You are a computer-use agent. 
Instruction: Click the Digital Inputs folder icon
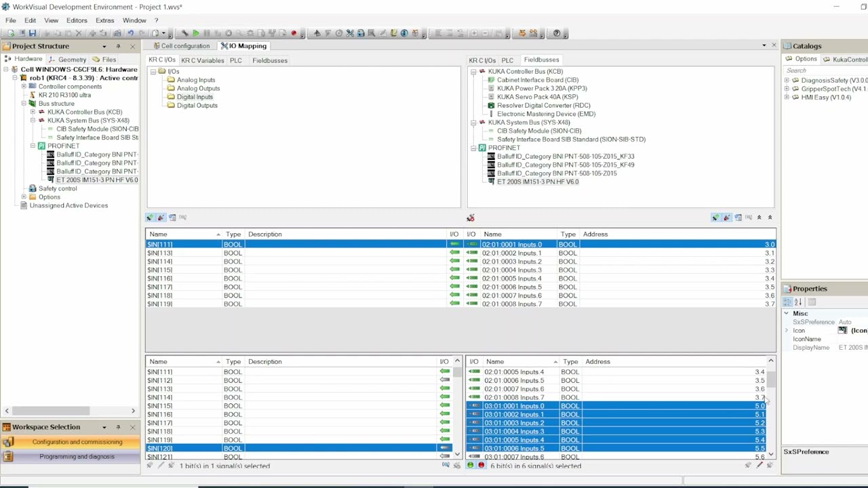tap(171, 97)
